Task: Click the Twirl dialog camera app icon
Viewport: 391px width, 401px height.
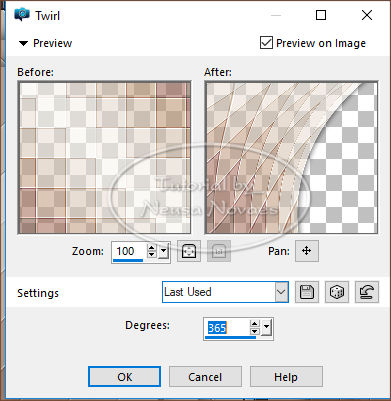Action: [x=22, y=15]
